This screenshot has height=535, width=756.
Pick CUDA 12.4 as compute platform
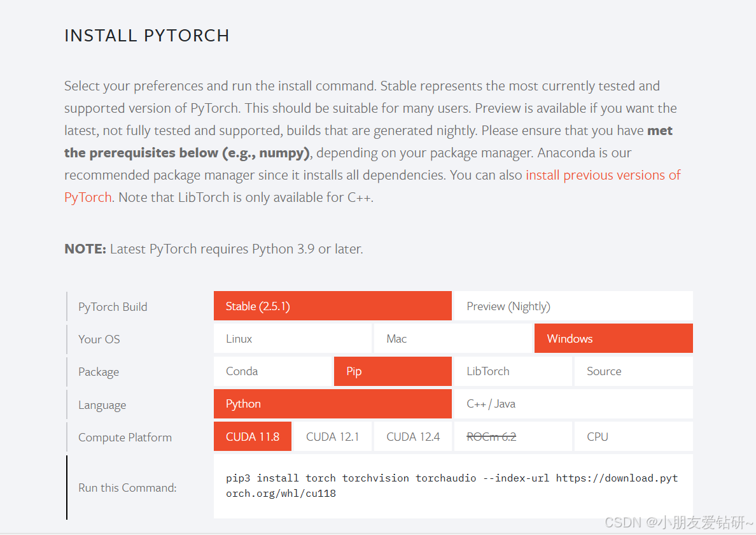click(x=412, y=436)
